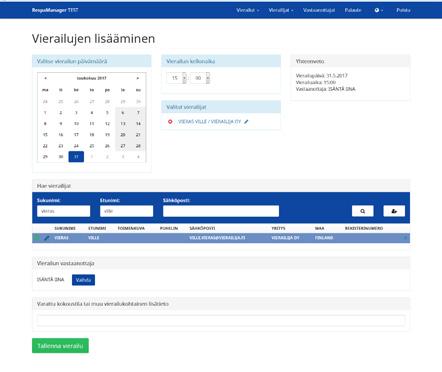The image size is (442, 372).
Task: Focus the Etunimi input field
Action: 127,211
